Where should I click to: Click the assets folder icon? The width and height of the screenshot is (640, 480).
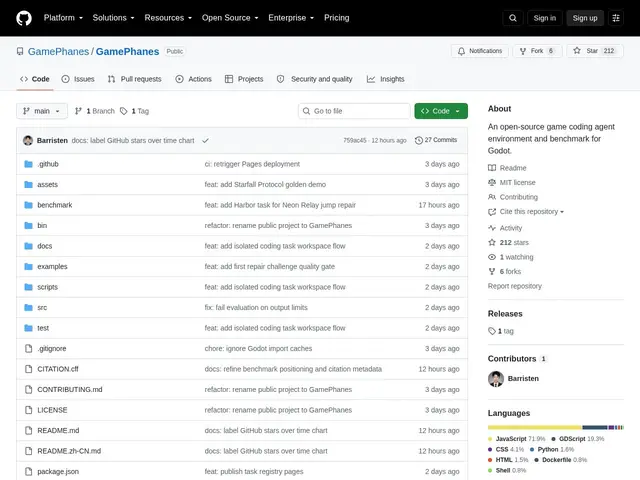tap(28, 184)
